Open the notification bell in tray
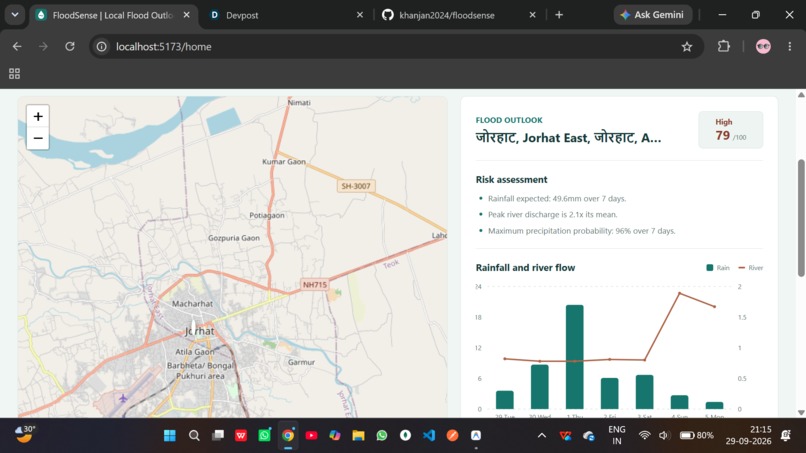This screenshot has height=453, width=806. [785, 436]
